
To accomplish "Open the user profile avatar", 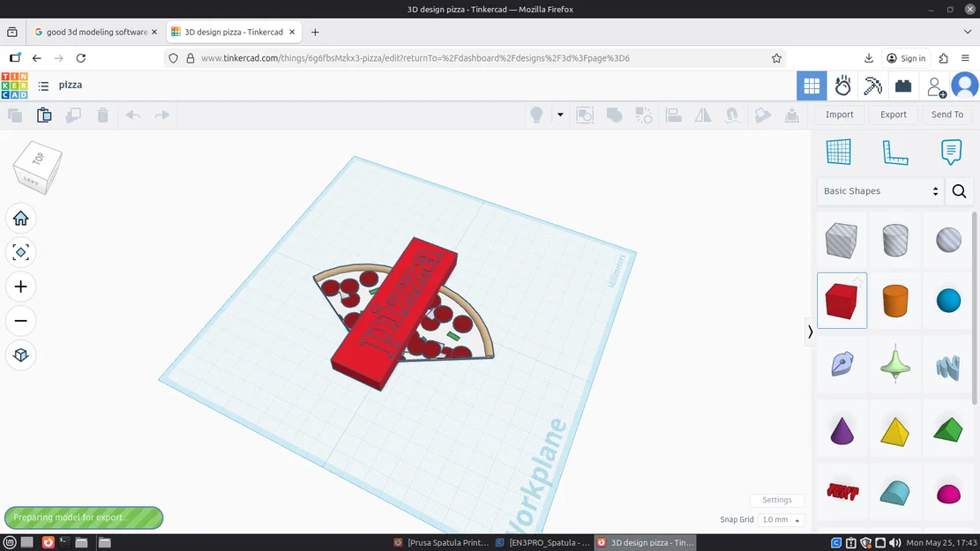I will (965, 86).
